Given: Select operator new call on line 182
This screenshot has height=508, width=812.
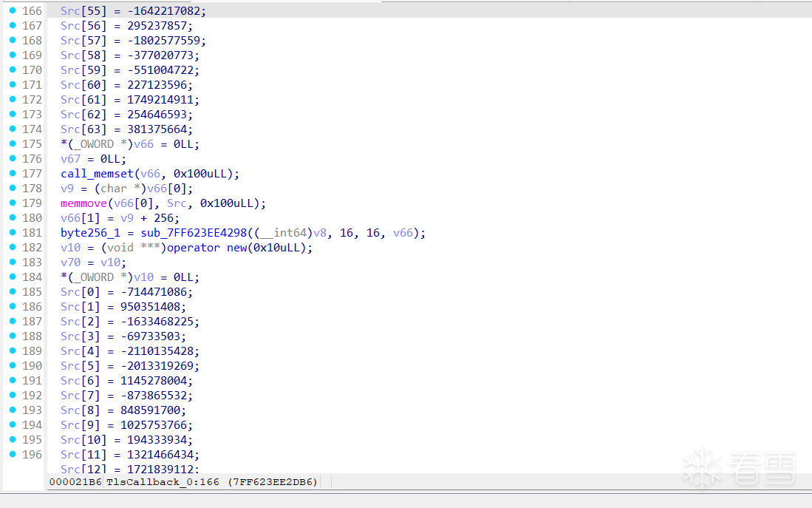Looking at the screenshot, I should coord(207,248).
